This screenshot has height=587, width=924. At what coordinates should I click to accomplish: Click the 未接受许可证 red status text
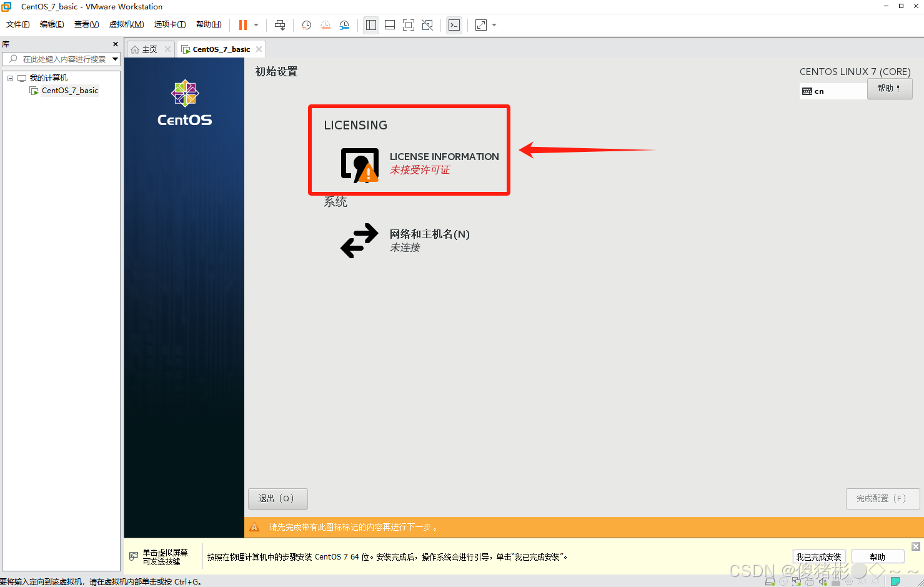pyautogui.click(x=420, y=170)
